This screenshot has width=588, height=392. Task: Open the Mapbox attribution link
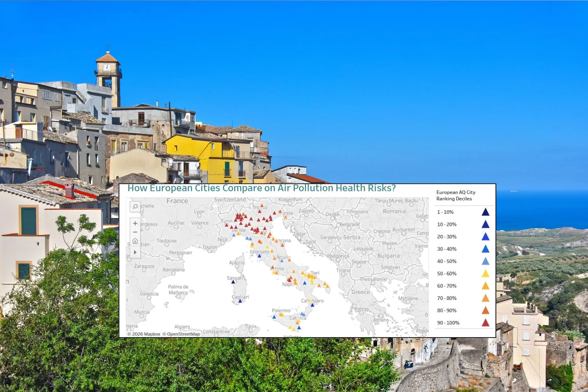click(144, 334)
